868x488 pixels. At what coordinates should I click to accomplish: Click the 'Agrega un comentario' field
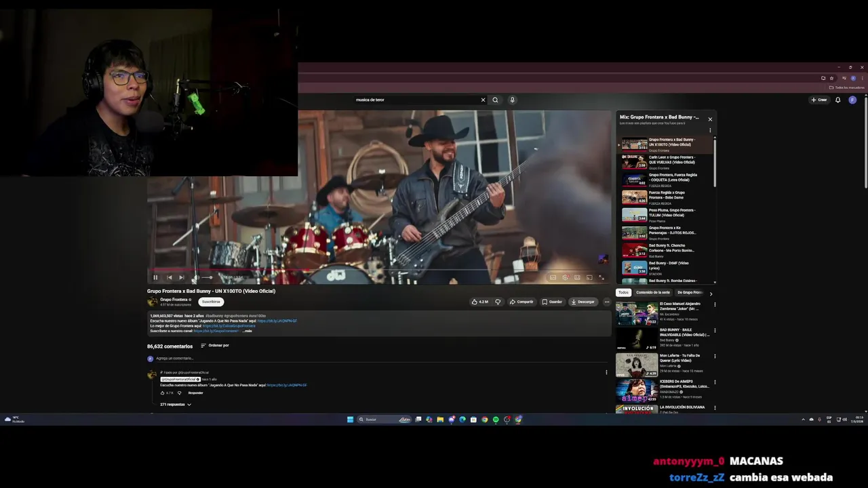(x=380, y=359)
